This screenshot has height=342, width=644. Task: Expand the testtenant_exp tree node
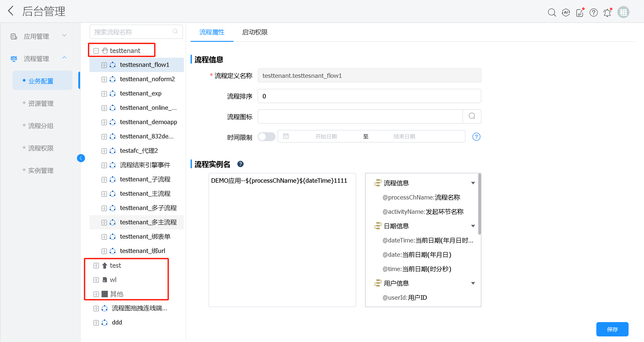(104, 94)
